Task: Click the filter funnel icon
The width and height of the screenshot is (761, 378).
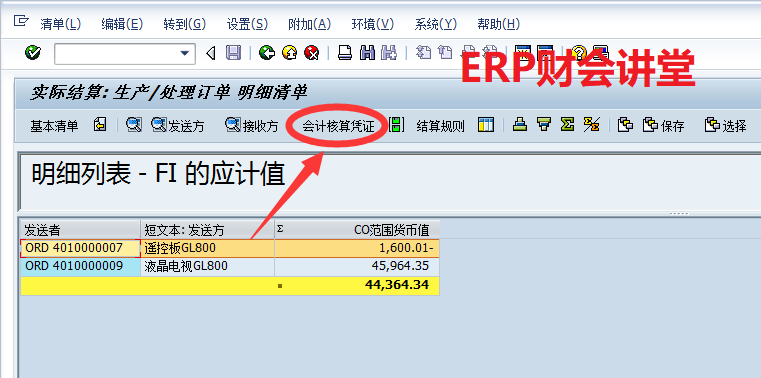Action: tap(544, 125)
